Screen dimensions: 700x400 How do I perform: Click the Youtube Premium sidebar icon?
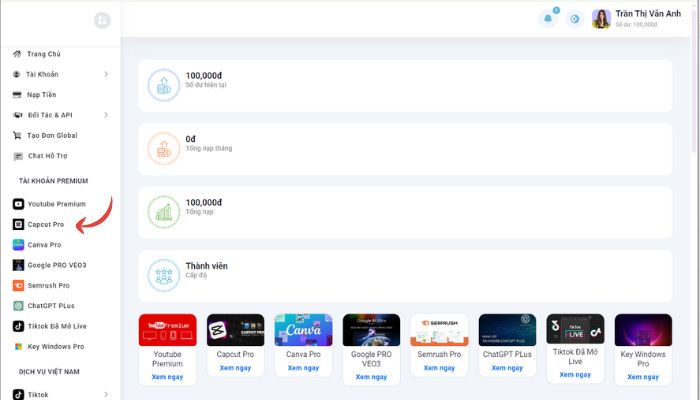coord(18,204)
